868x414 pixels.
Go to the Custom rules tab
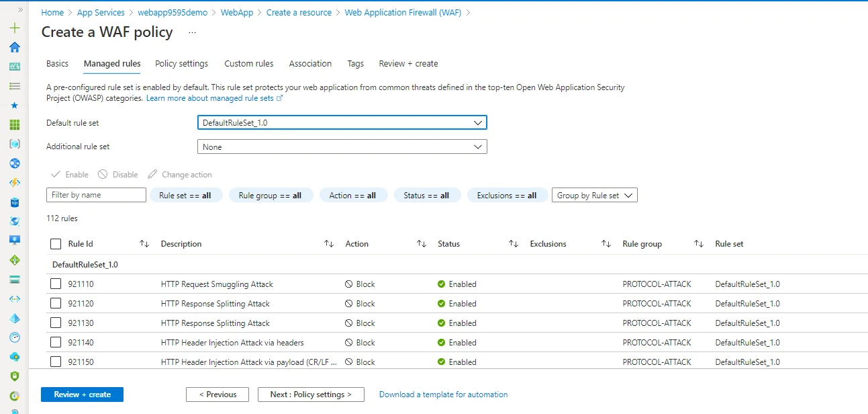coord(248,64)
